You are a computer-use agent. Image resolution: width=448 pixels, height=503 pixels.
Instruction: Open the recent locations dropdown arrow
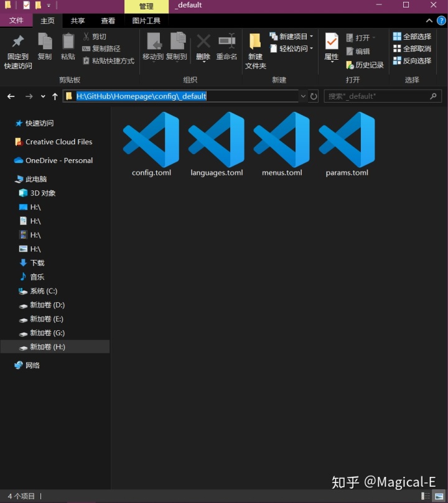43,96
